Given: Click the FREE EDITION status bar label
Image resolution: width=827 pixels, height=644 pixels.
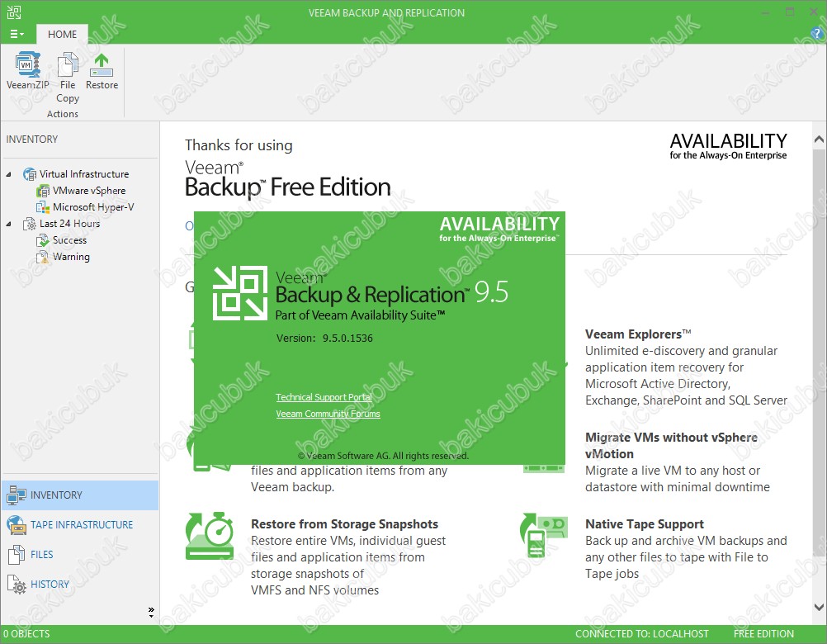Looking at the screenshot, I should pos(763,634).
